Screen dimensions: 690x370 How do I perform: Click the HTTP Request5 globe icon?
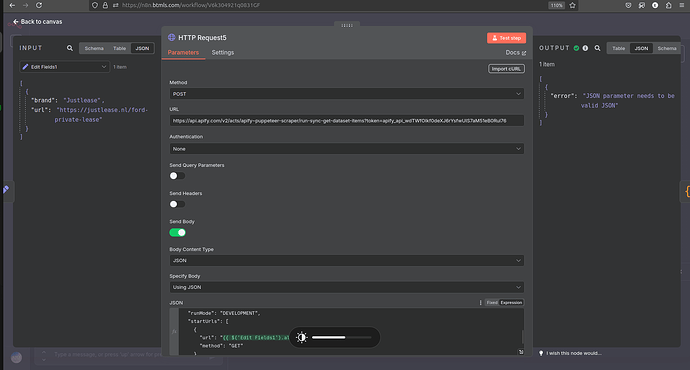(x=172, y=37)
